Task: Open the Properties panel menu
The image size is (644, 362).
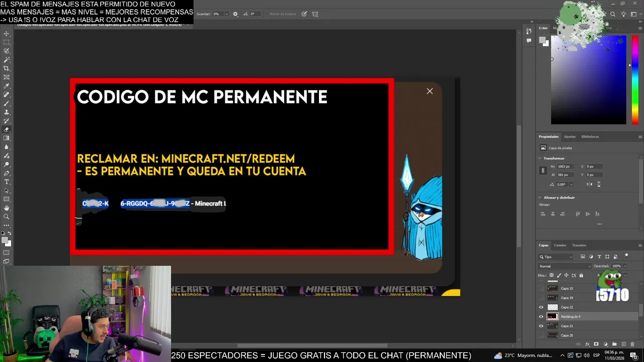Action: coord(640,137)
